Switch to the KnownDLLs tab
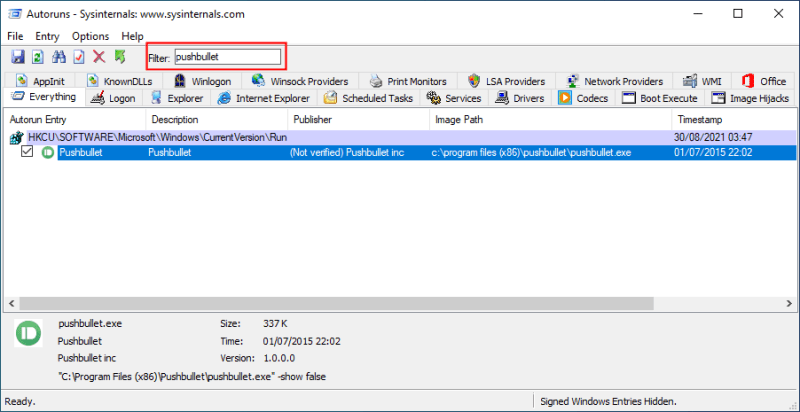The image size is (800, 412). click(x=119, y=81)
